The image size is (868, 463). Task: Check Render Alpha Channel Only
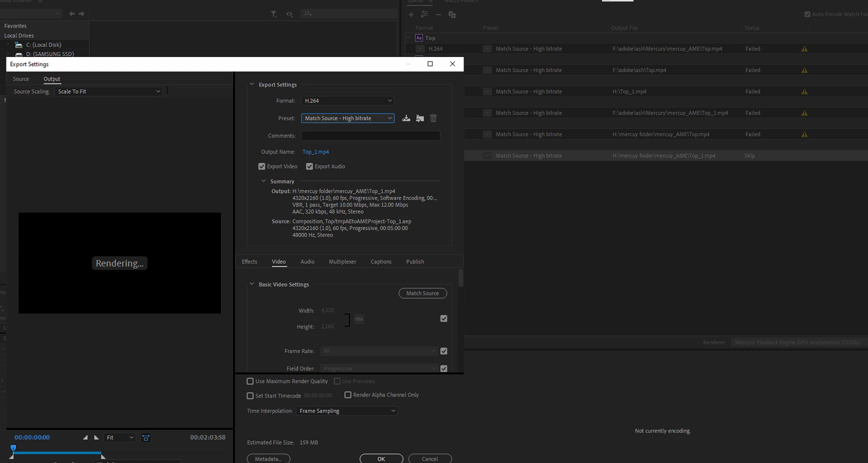coord(348,395)
